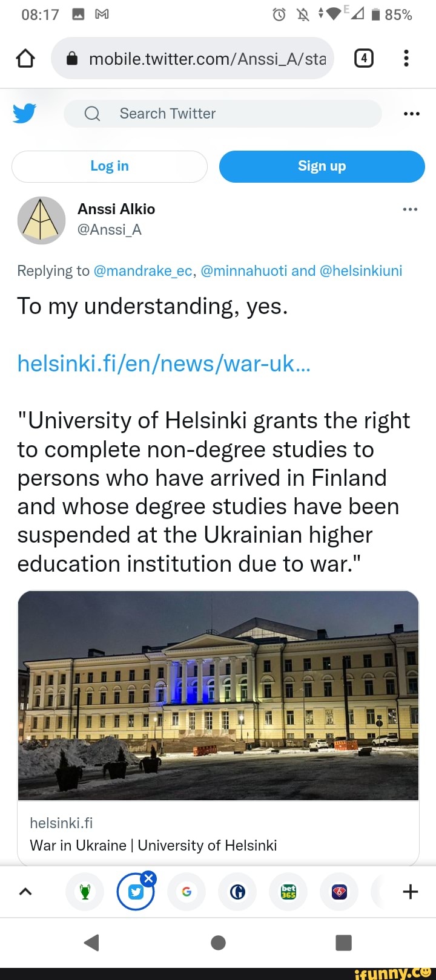Open Anssi Alkio's profile avatar
This screenshot has width=436, height=980.
coord(41,220)
